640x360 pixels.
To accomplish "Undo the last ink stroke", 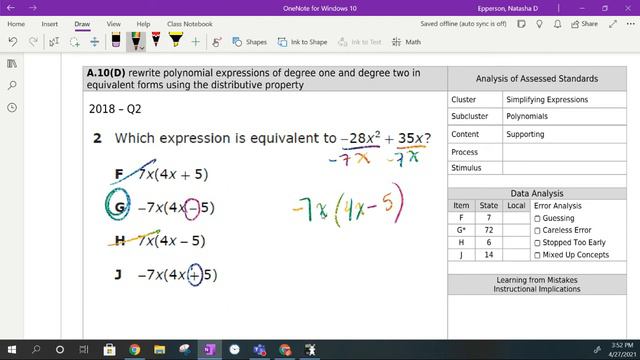I will 13,42.
